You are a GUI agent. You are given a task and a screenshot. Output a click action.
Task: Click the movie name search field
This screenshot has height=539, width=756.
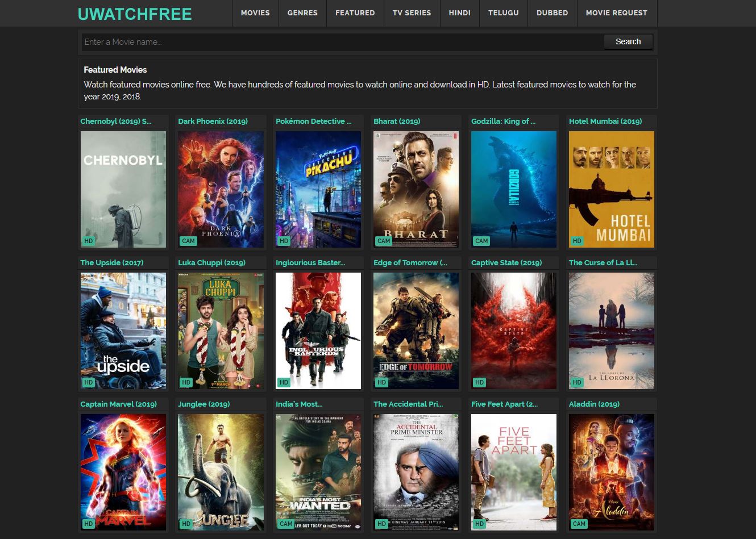tap(342, 42)
